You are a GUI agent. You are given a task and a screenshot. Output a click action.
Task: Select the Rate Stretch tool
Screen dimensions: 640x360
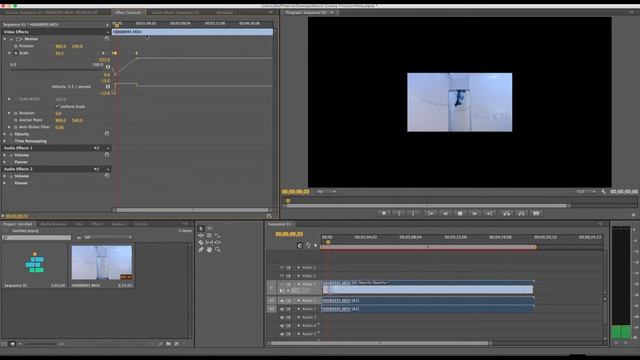coord(218,236)
